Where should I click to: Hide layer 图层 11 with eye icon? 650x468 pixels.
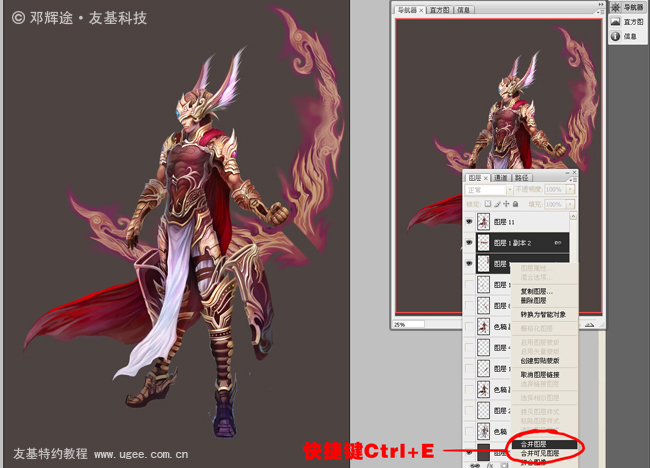[x=469, y=222]
